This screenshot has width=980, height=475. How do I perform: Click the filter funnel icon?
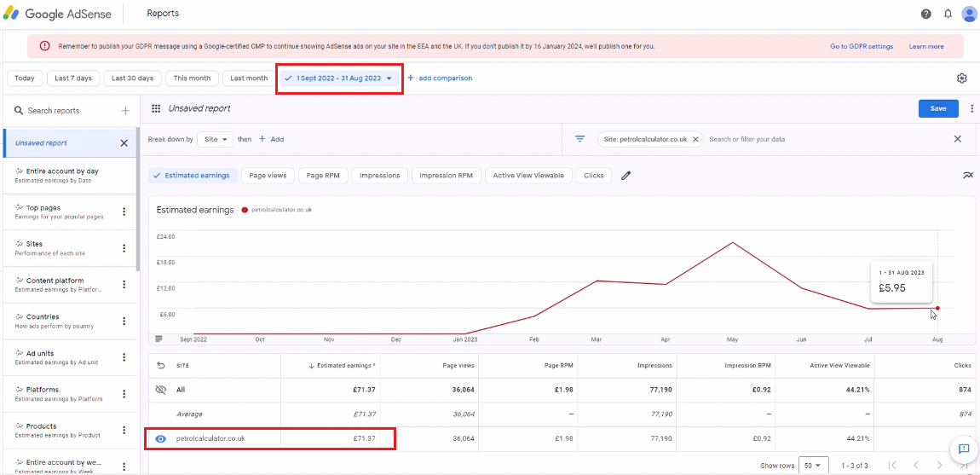tap(580, 139)
